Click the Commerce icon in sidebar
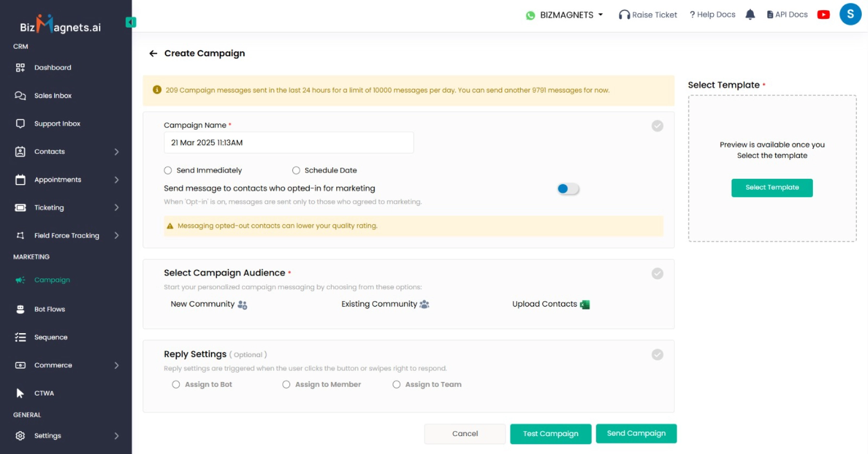Image resolution: width=868 pixels, height=454 pixels. pyautogui.click(x=20, y=366)
